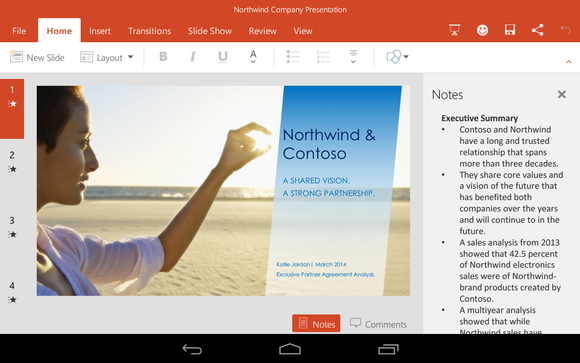Click 'Katie Jordan | March 2014' text

311,264
